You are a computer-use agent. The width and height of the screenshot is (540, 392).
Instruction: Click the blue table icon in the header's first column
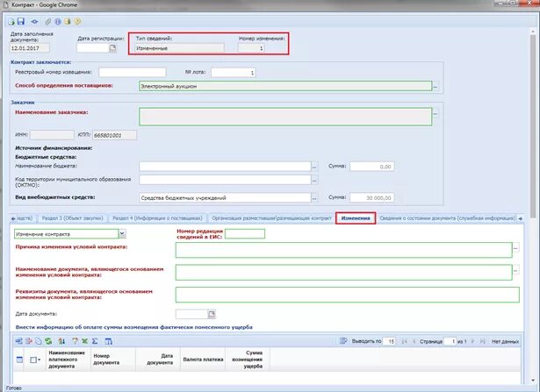coord(19,360)
